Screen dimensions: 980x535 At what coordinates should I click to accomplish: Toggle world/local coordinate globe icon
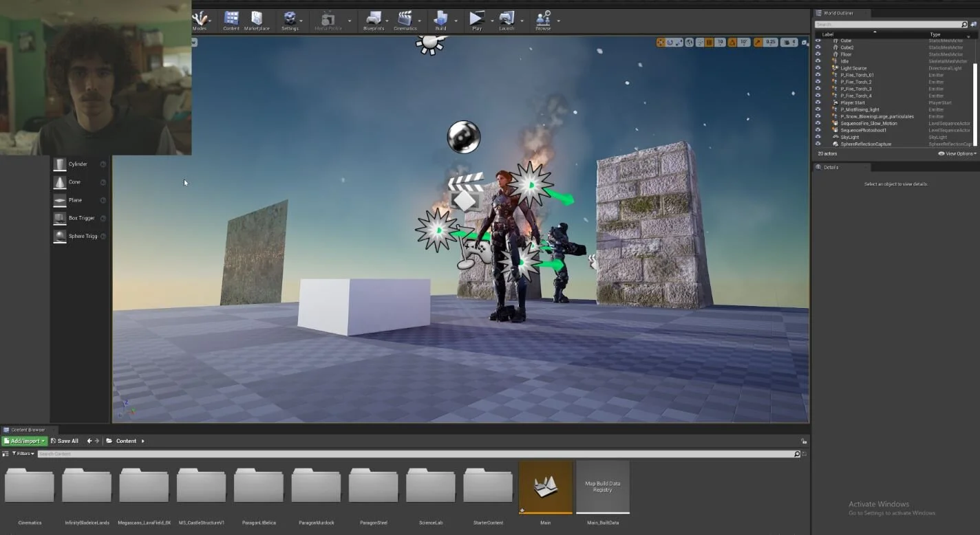[690, 42]
